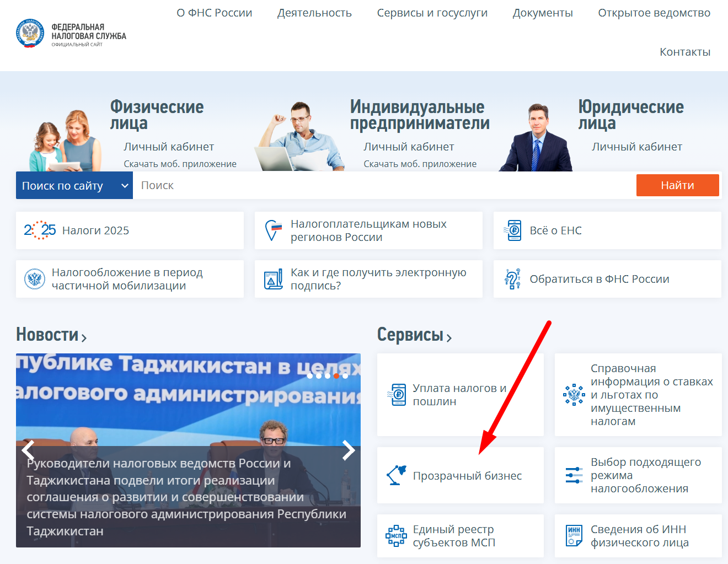
Task: Click the Налоги 2025 icon
Action: 40,230
